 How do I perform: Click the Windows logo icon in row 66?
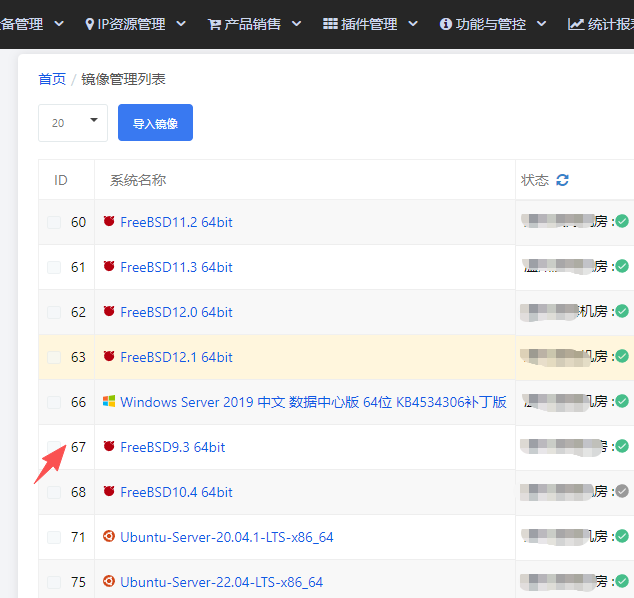click(x=109, y=402)
